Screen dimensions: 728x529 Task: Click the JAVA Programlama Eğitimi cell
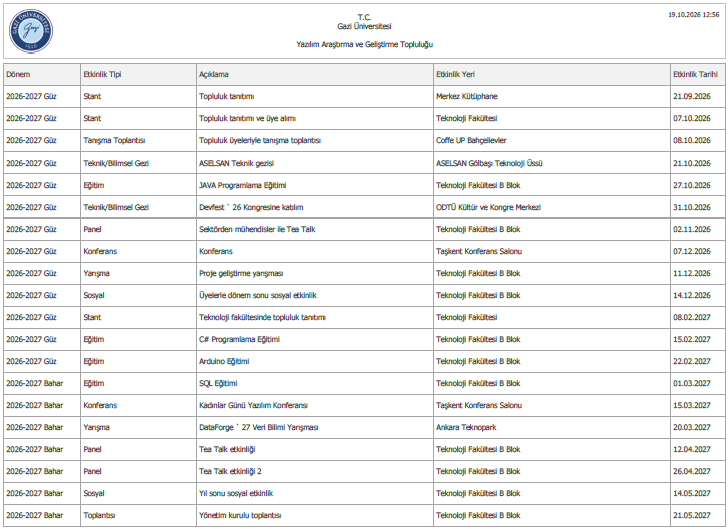315,185
